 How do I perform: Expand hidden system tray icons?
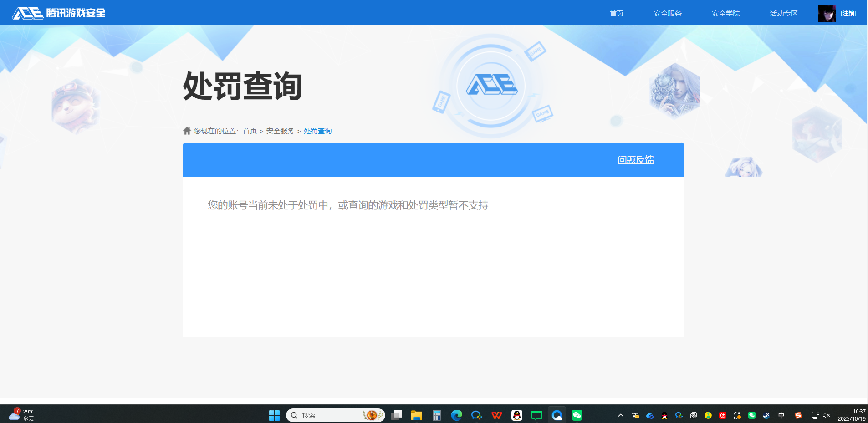[x=621, y=415]
